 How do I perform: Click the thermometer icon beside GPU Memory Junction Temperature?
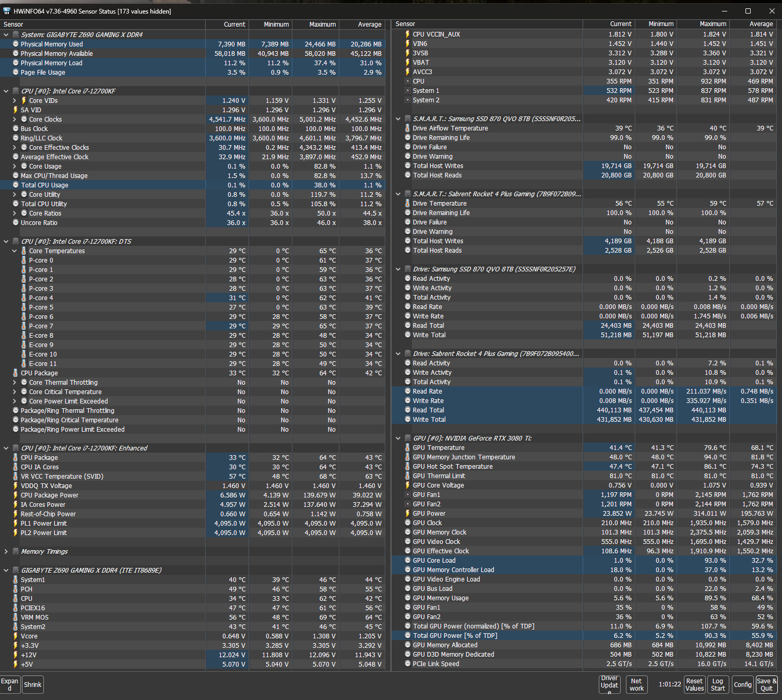point(408,457)
